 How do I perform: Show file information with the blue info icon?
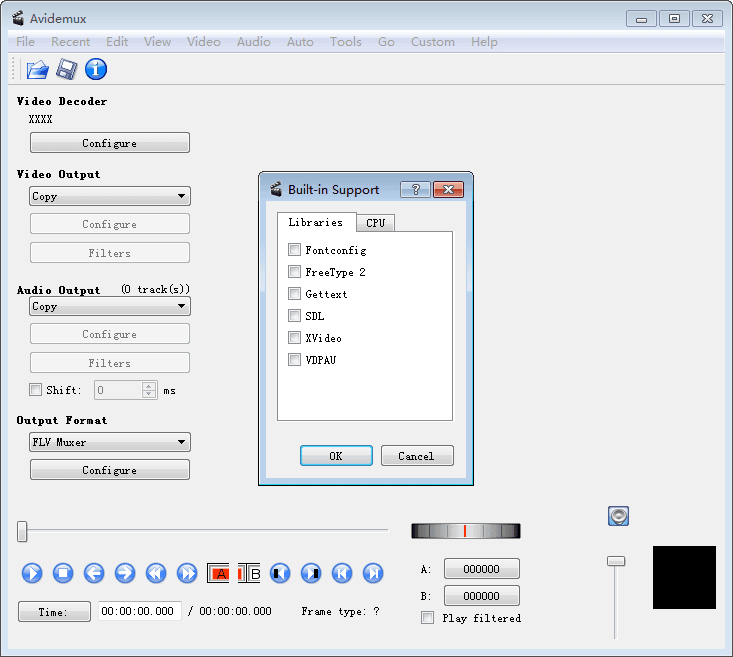(x=96, y=70)
